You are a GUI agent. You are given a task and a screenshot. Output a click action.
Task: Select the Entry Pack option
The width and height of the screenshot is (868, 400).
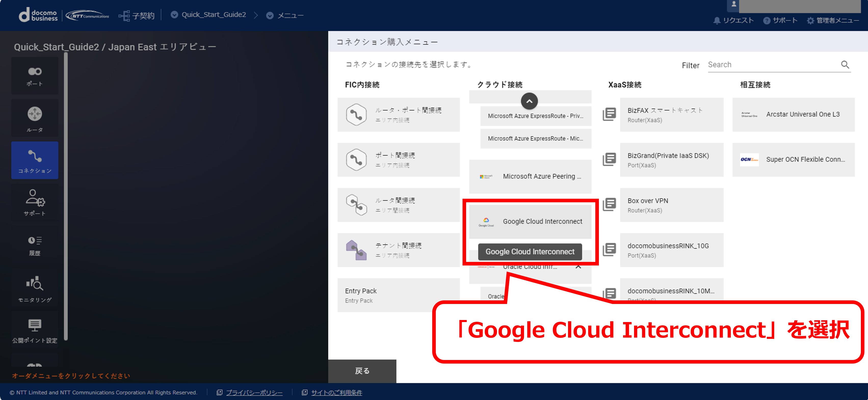399,296
